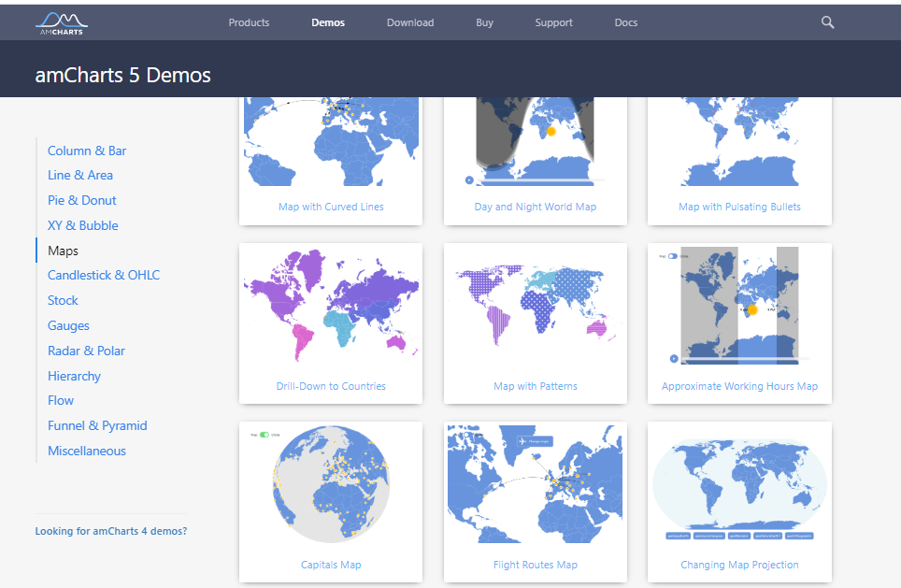This screenshot has width=901, height=588.
Task: Open Map with Curved Lines title link
Action: pos(331,207)
